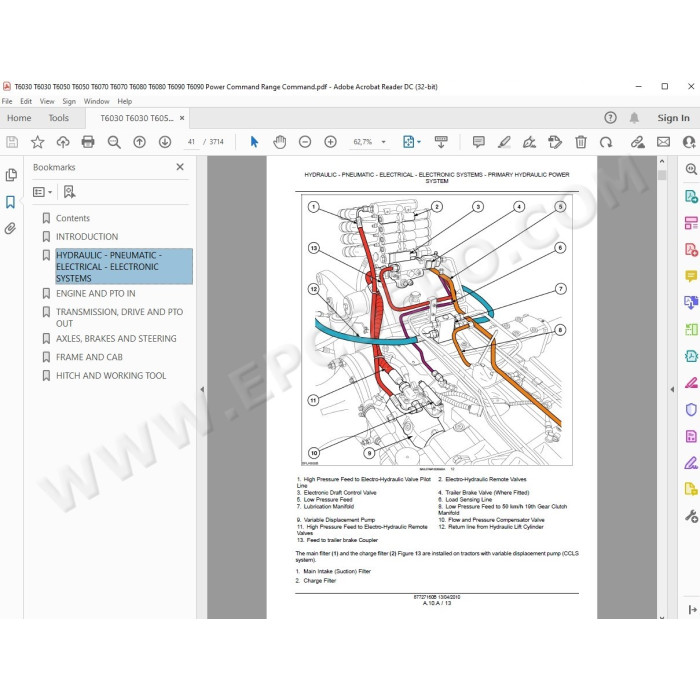This screenshot has height=700, width=700.
Task: Click the delete trash icon
Action: [x=581, y=142]
